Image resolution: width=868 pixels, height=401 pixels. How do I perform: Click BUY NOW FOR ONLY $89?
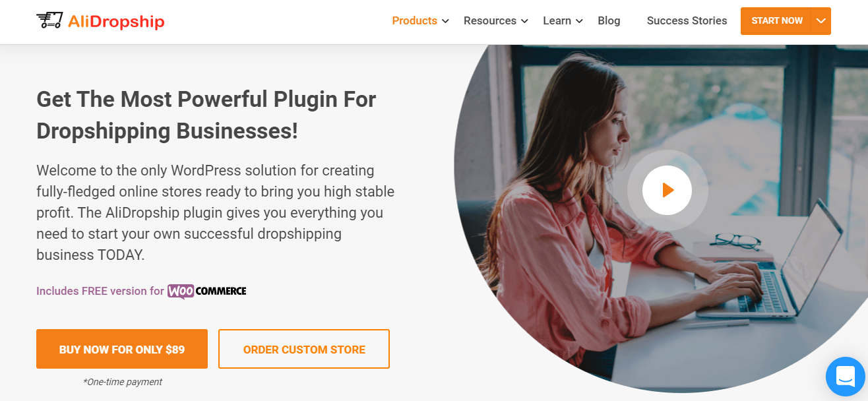tap(122, 349)
